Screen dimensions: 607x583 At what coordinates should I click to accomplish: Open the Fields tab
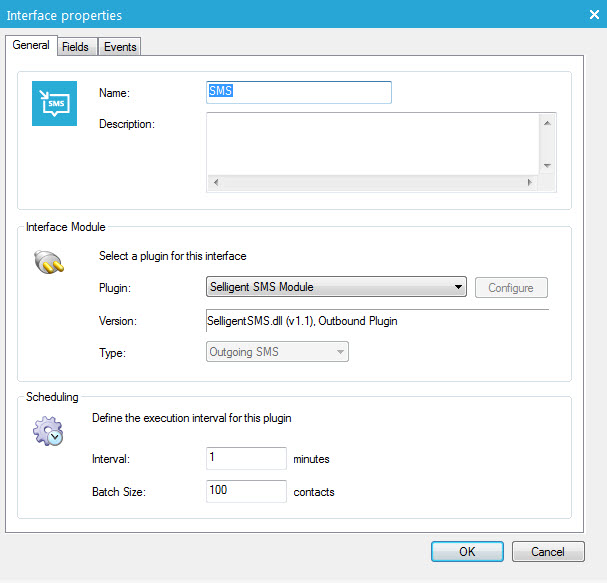[75, 47]
